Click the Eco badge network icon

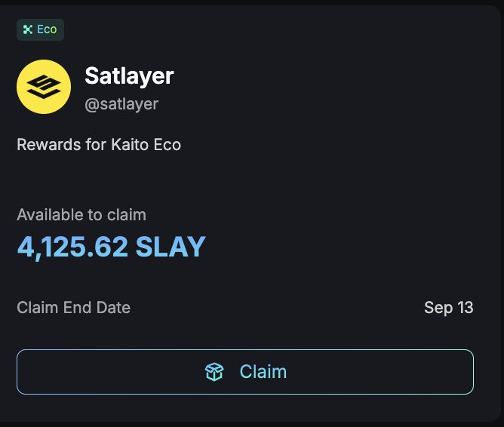click(x=27, y=29)
